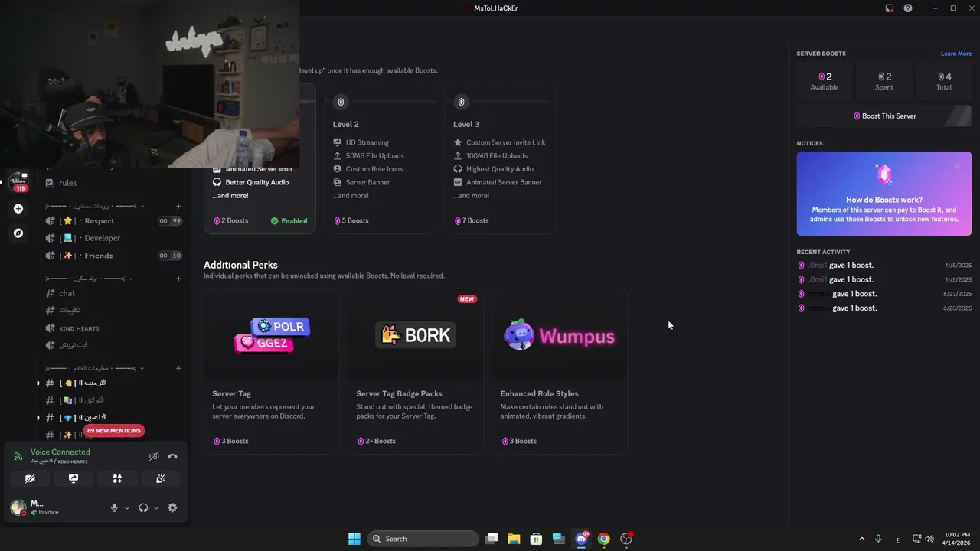This screenshot has height=551, width=980.
Task: Create a channel in رومات مسطول category
Action: [x=178, y=206]
